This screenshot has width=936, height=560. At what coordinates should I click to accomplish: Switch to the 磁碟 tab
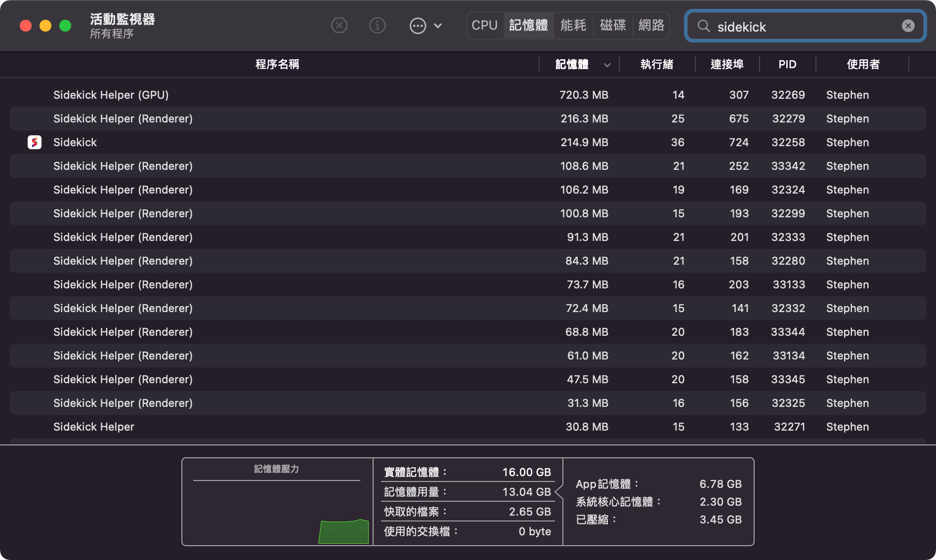point(613,25)
